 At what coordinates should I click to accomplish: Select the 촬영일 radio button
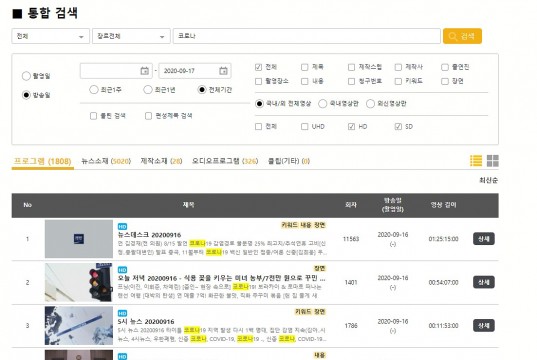(26, 76)
